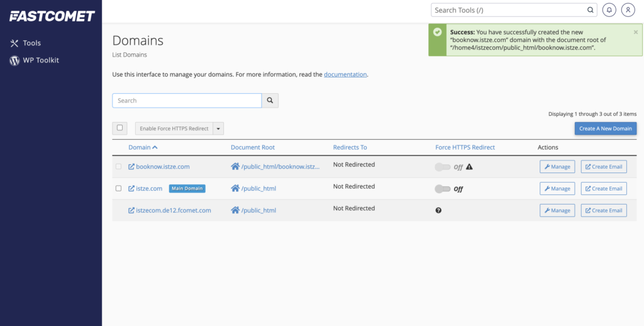
Task: Click the FastComet logo
Action: coord(52,16)
